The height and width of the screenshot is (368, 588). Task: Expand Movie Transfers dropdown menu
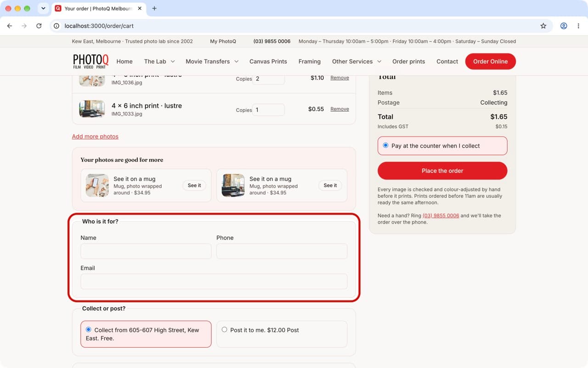(212, 61)
